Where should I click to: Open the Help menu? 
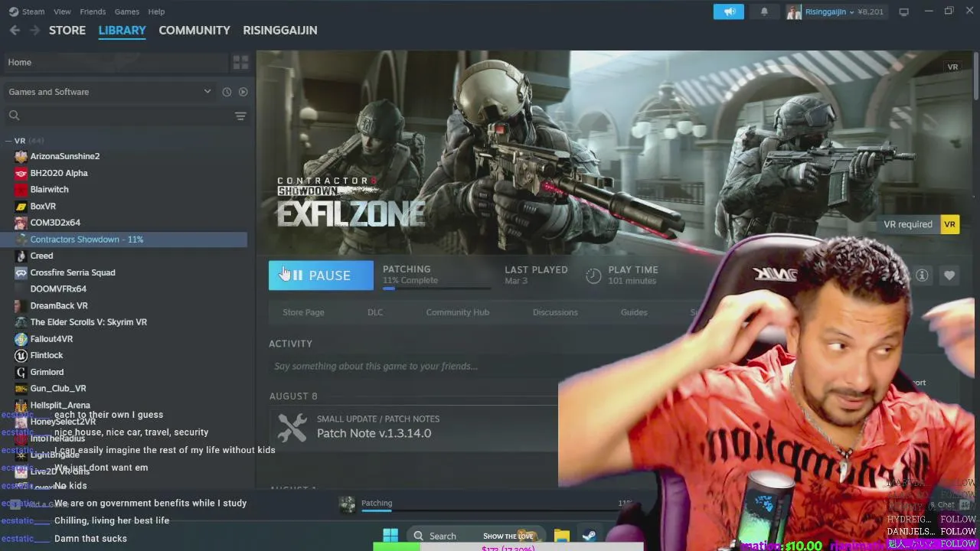pyautogui.click(x=156, y=11)
